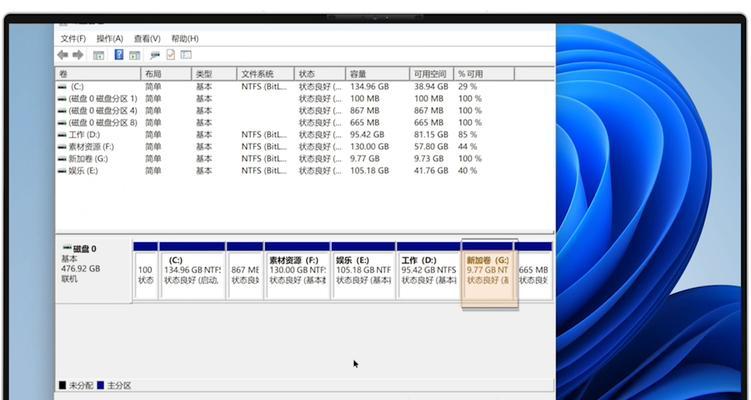This screenshot has width=751, height=400.
Task: Select 娱乐 (E:) volume name in the list
Action: click(83, 171)
